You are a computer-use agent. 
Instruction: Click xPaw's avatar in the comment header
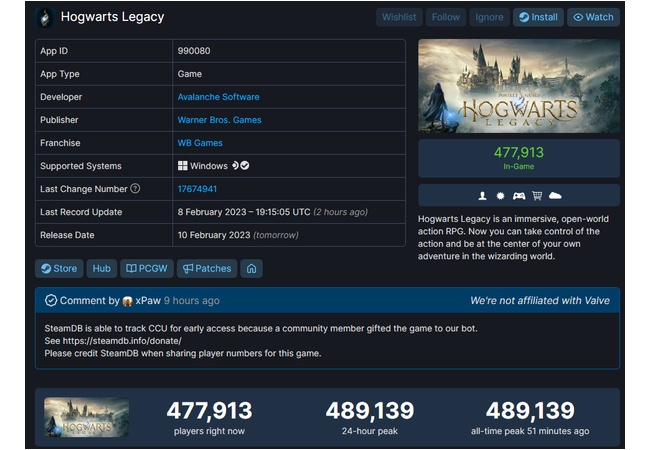coord(127,301)
